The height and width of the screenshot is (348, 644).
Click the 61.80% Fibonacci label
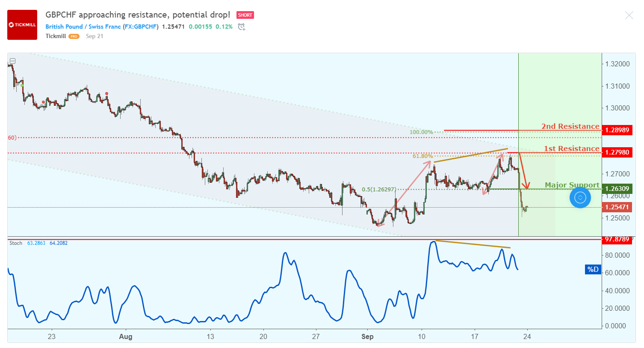pyautogui.click(x=422, y=156)
